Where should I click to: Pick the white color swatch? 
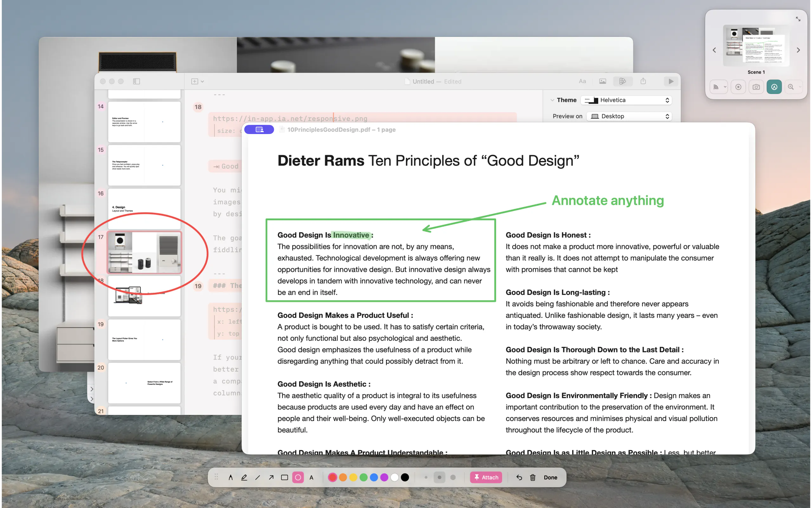click(395, 478)
